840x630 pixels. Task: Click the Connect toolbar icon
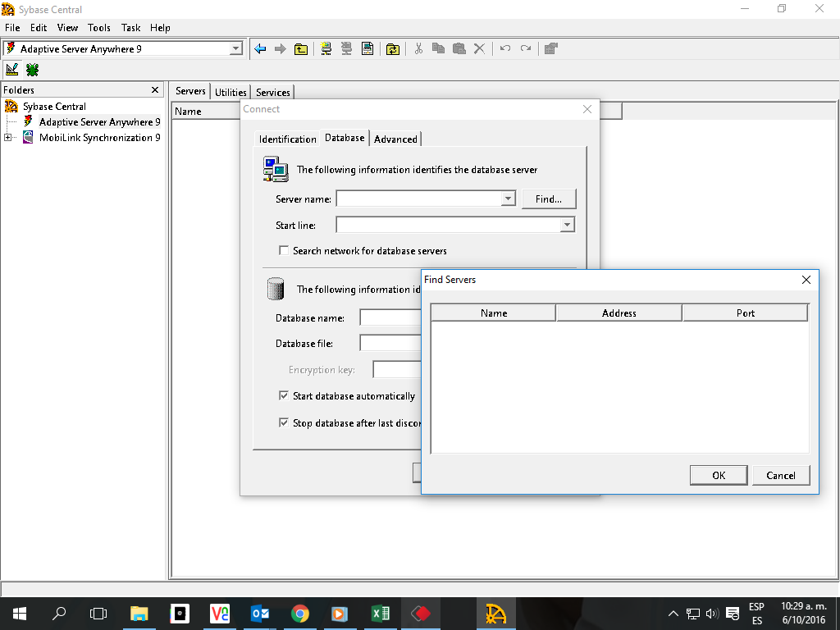[x=326, y=48]
